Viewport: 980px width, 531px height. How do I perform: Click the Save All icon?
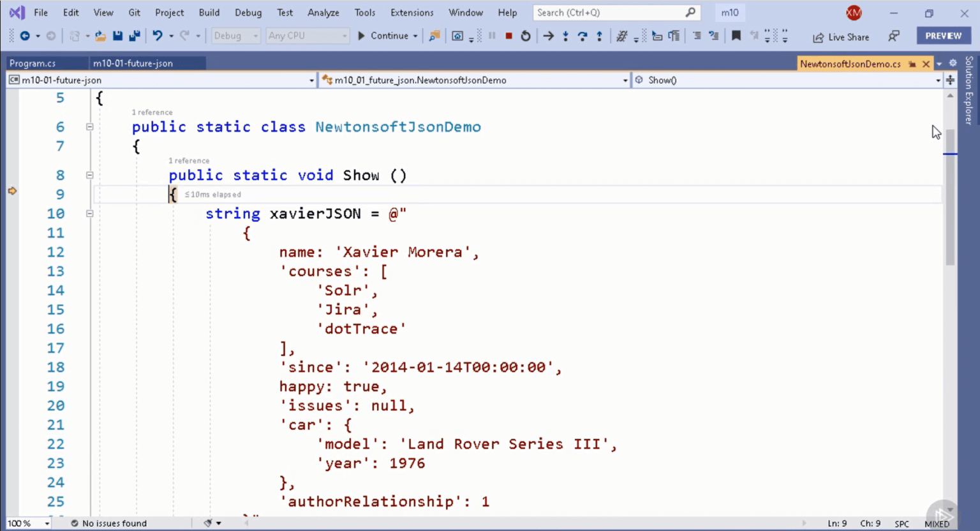click(134, 36)
